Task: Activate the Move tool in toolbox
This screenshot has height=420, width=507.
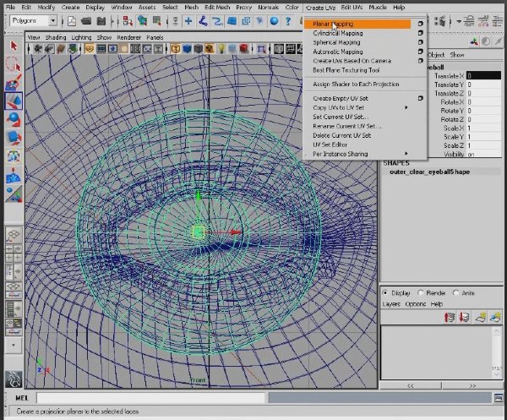Action: coord(14,101)
